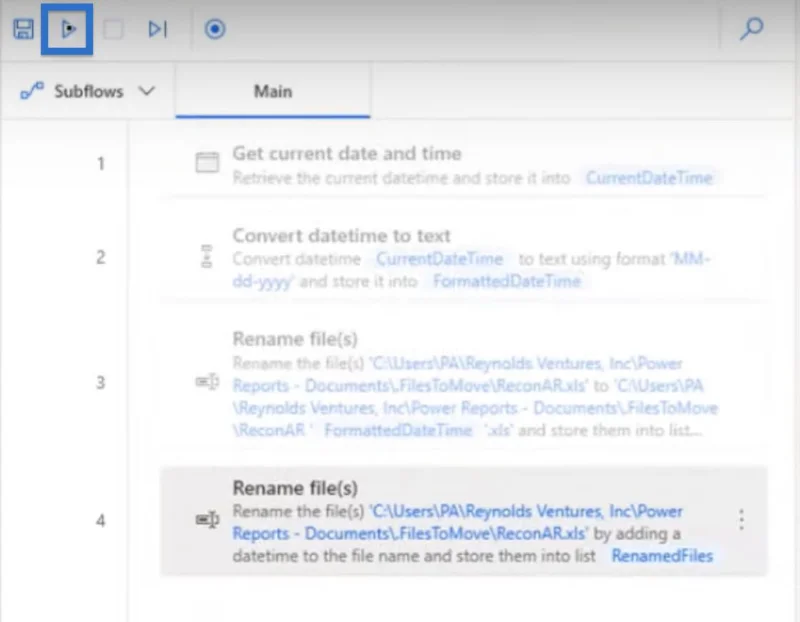The image size is (800, 622).
Task: Click the FormattedDateTime variable in step 2
Action: pos(507,281)
